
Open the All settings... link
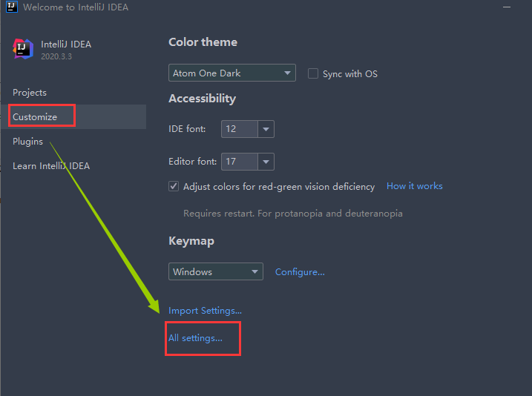(195, 337)
